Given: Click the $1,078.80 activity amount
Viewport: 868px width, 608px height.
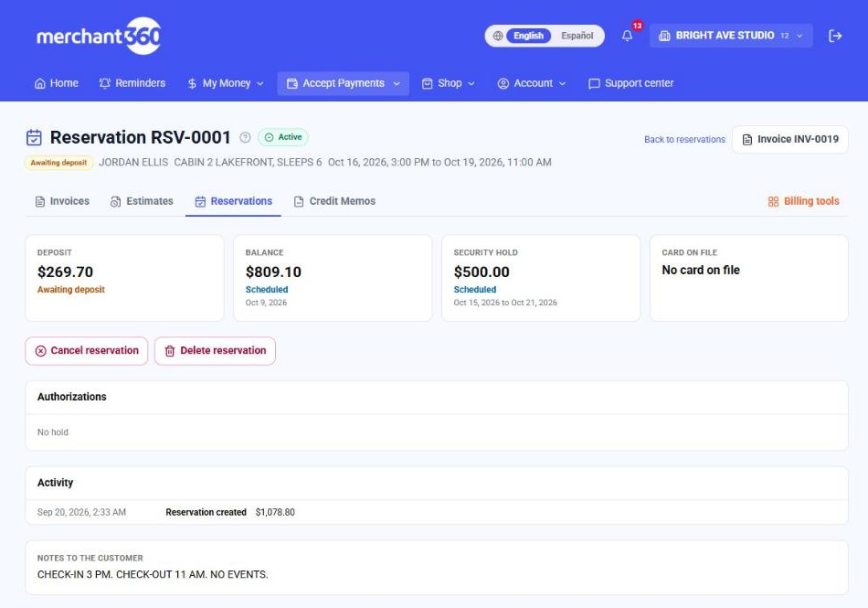Looking at the screenshot, I should click(275, 513).
